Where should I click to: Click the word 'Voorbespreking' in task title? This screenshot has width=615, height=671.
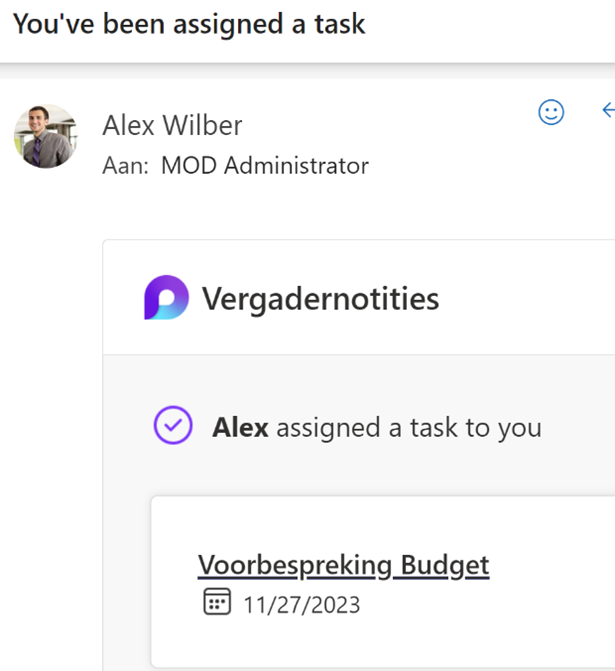pyautogui.click(x=295, y=566)
